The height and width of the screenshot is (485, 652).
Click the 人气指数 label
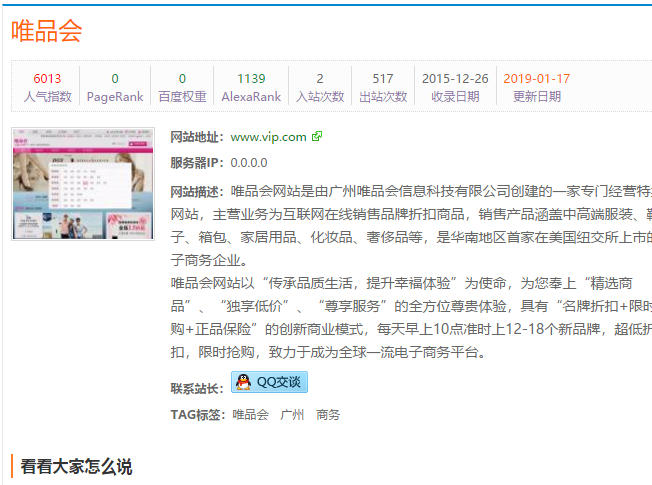[x=47, y=97]
